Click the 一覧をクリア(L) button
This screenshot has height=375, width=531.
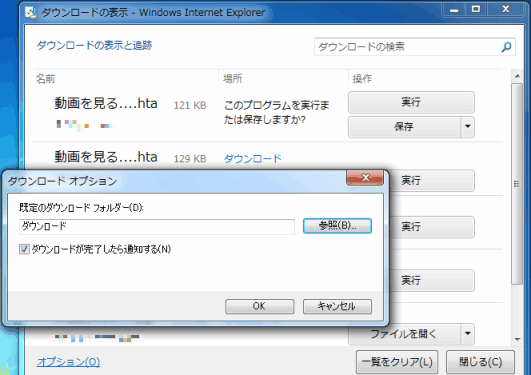[x=397, y=362]
